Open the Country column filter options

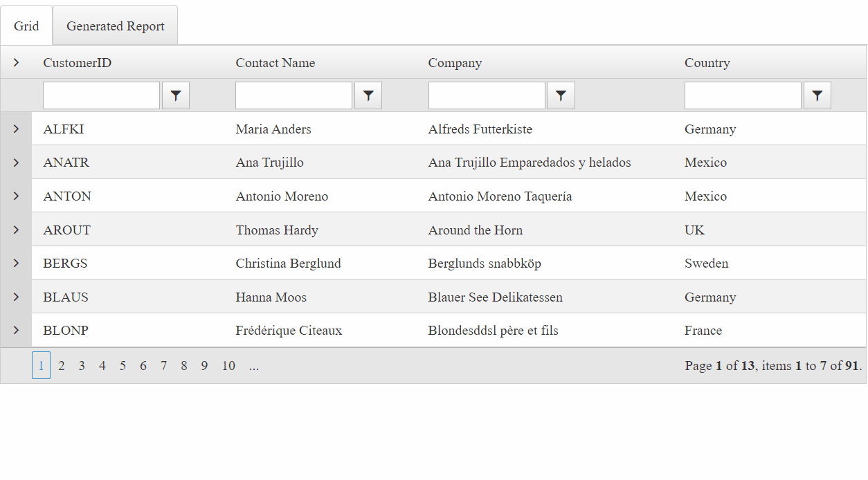click(817, 95)
